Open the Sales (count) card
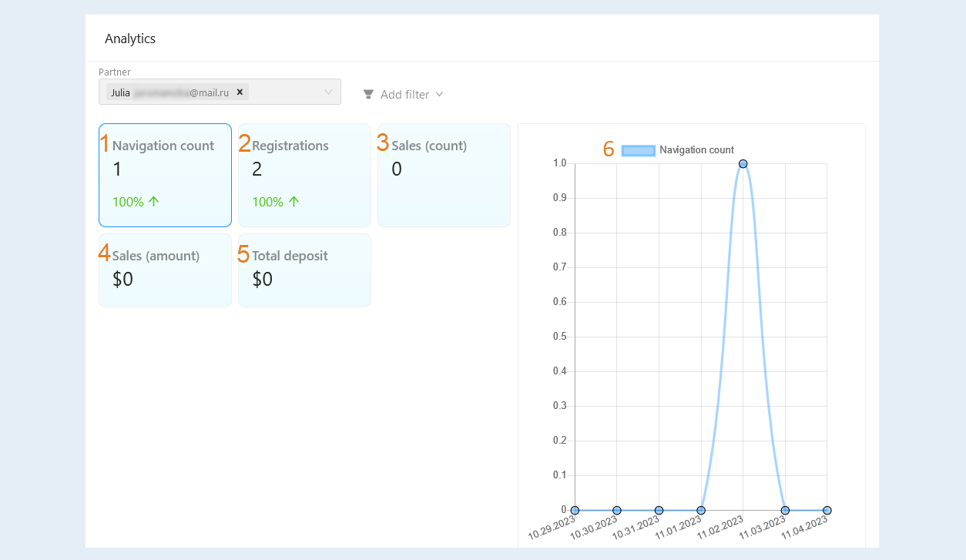The width and height of the screenshot is (966, 560). (x=444, y=175)
